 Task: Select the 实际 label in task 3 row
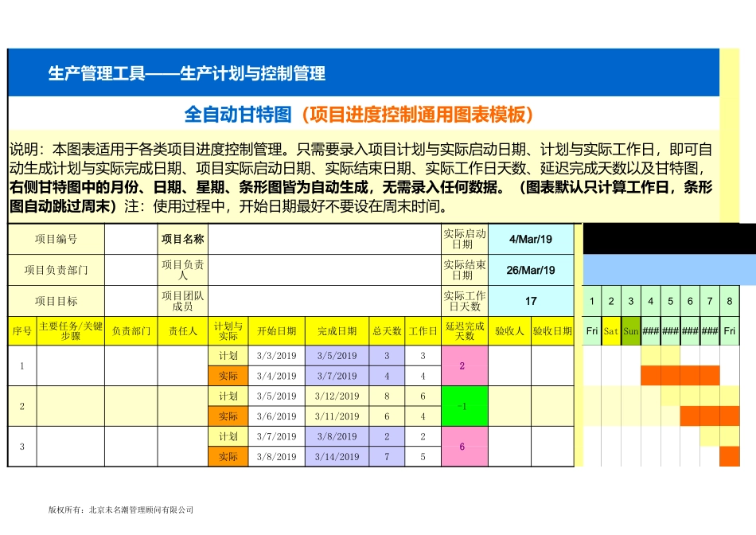pos(228,456)
